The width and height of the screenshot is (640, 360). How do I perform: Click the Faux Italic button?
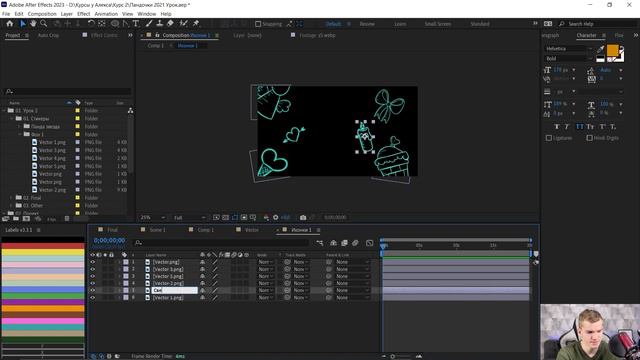point(567,127)
